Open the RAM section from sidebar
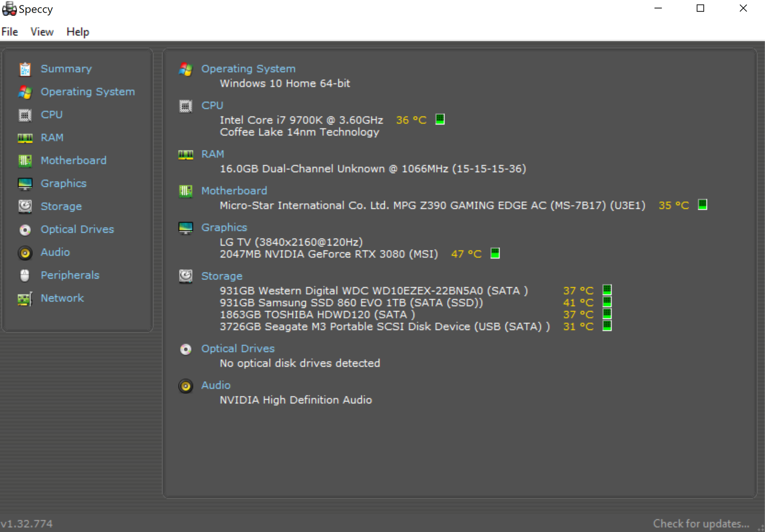The height and width of the screenshot is (532, 765). click(52, 138)
